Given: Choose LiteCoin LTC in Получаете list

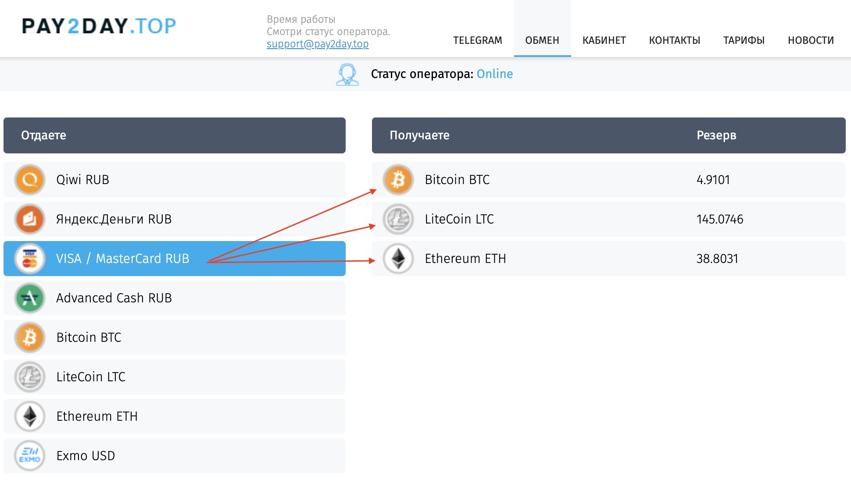Looking at the screenshot, I should click(609, 219).
